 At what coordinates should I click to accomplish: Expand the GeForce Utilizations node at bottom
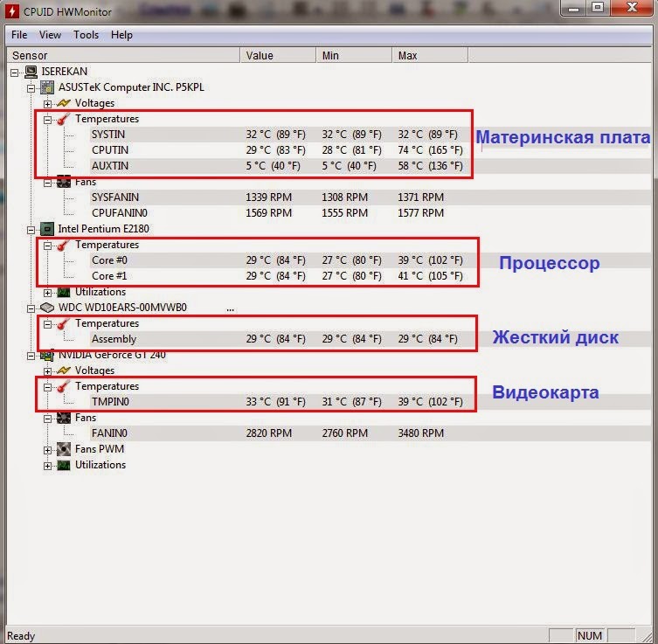[x=47, y=466]
